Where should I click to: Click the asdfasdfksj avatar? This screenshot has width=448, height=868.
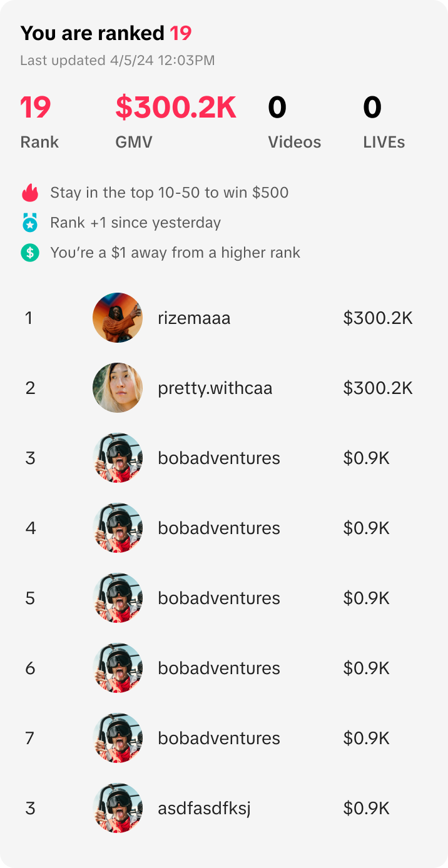click(x=118, y=808)
